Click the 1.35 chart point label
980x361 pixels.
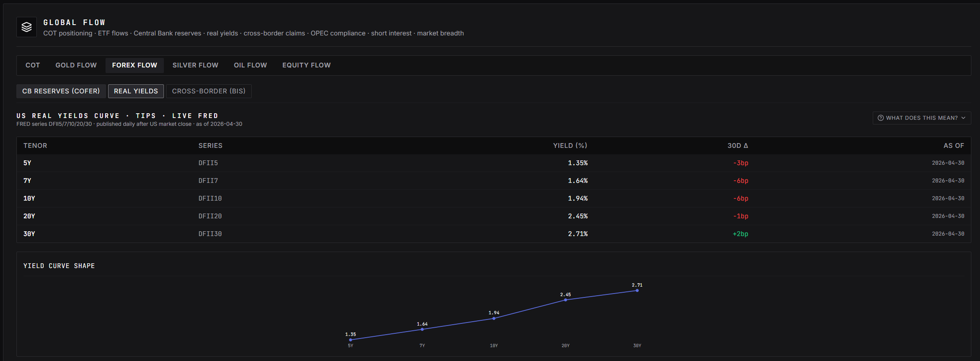351,335
